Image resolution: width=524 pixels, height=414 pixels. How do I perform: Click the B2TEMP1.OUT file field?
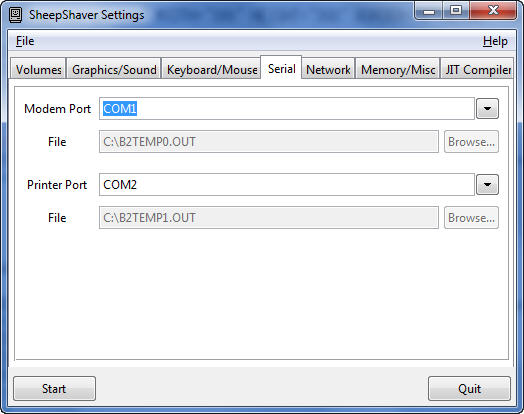tap(269, 218)
